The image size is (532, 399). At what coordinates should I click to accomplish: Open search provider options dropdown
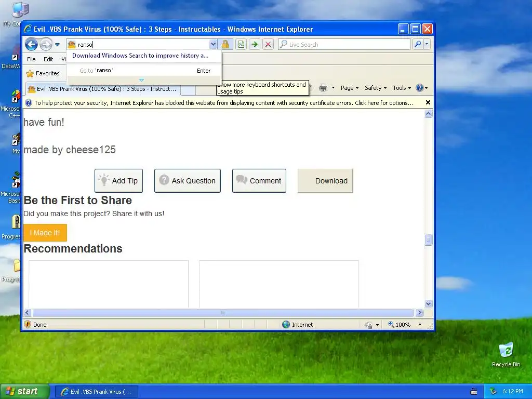427,45
